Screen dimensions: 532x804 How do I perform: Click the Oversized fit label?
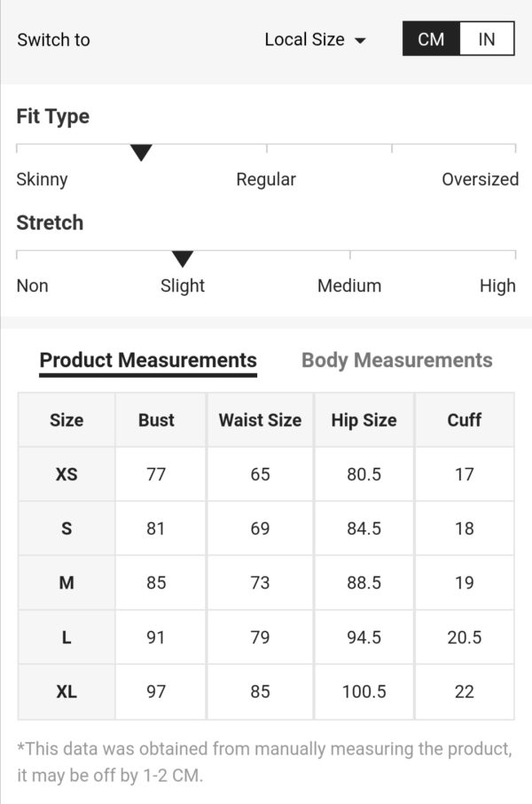(480, 179)
